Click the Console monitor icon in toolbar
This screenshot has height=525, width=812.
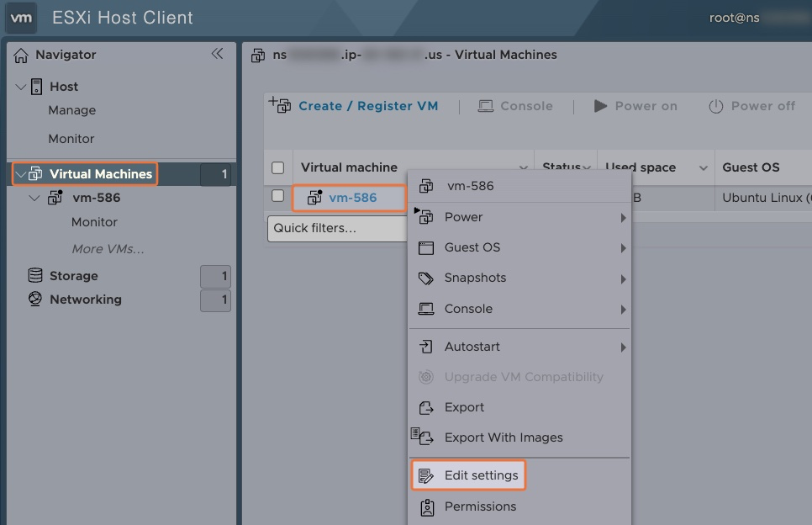485,106
